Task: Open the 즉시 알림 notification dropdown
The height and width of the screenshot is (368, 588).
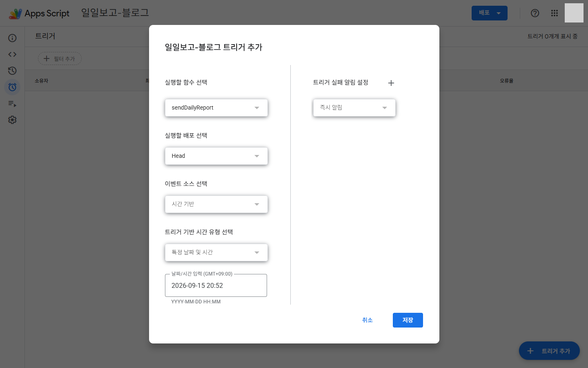Action: pos(354,108)
